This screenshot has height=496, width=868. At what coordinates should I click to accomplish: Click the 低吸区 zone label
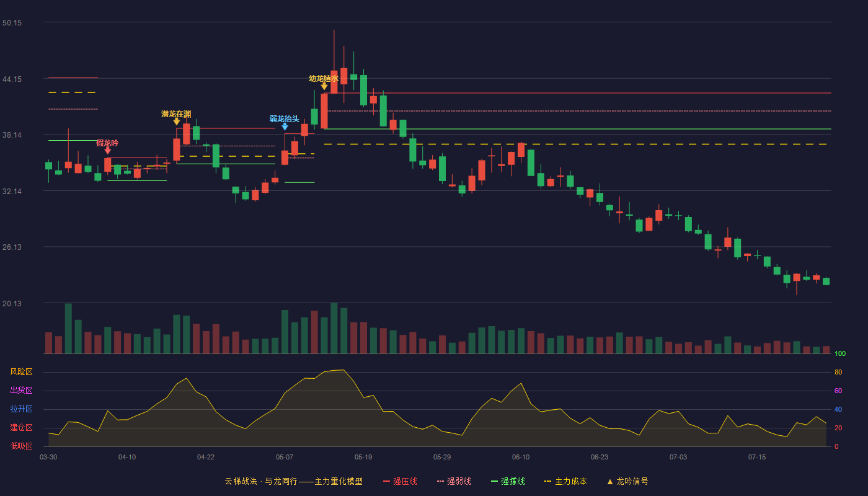(x=21, y=446)
